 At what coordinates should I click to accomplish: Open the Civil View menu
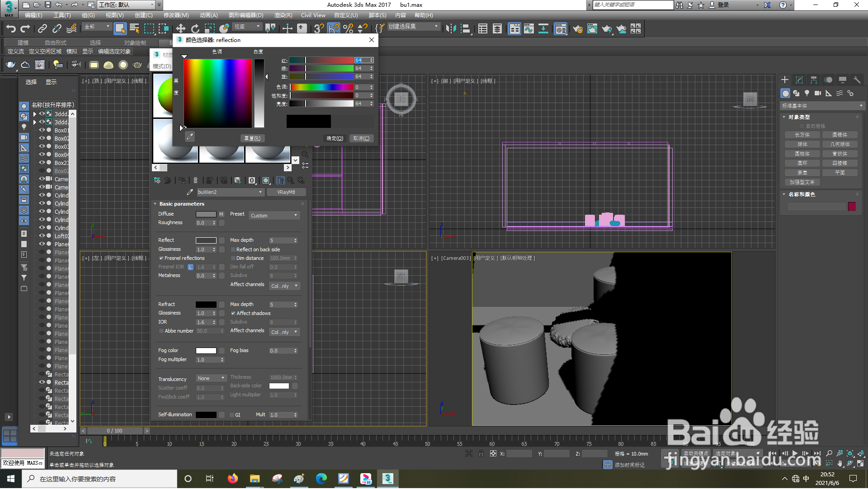coord(313,15)
